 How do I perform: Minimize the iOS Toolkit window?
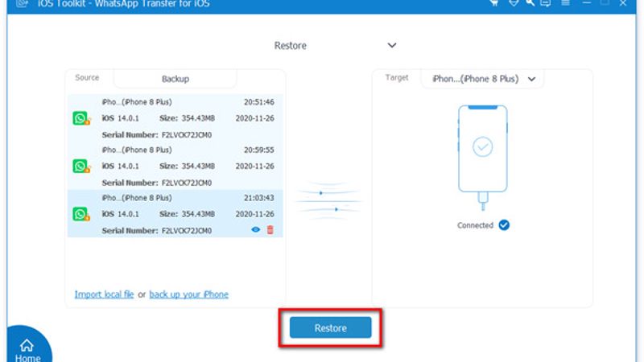click(587, 2)
